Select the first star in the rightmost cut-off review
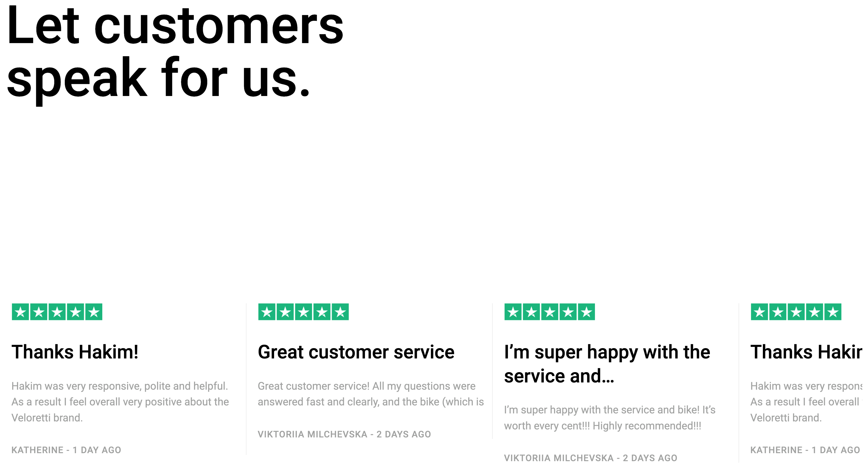 760,312
